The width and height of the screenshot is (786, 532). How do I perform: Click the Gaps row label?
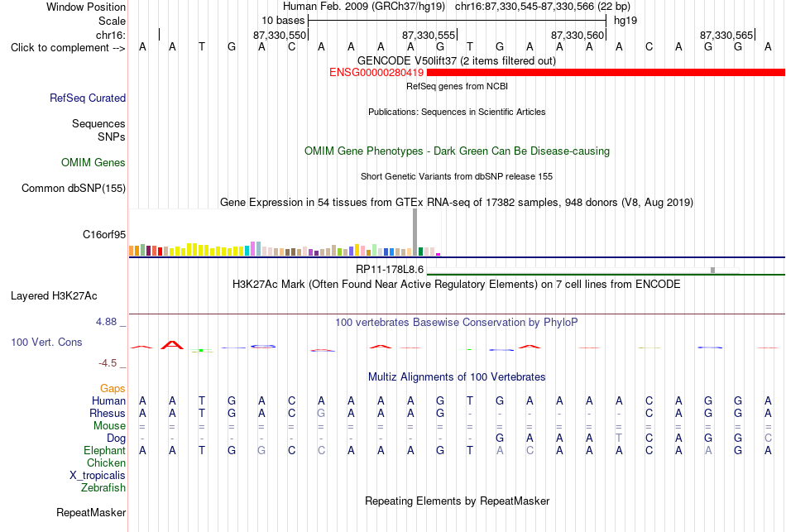tap(113, 388)
